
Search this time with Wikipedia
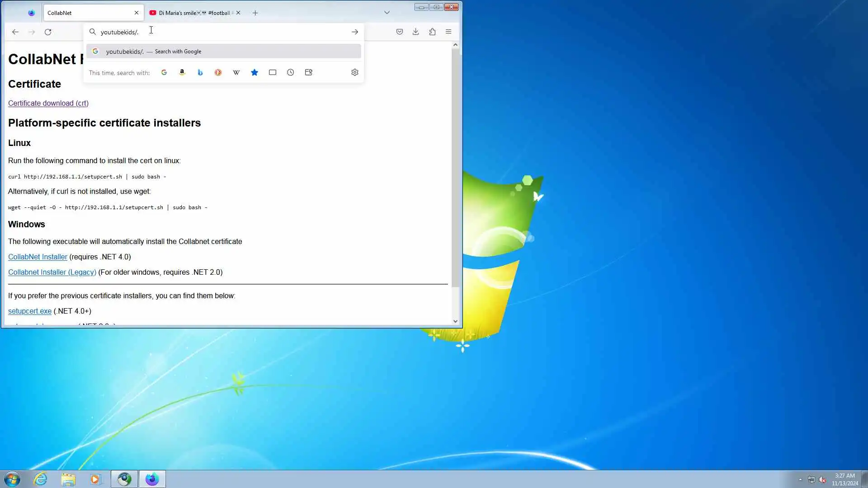pyautogui.click(x=236, y=72)
